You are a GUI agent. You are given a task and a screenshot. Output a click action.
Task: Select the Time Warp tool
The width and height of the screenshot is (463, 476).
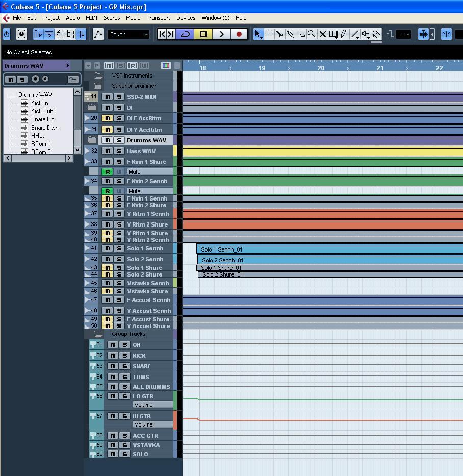[333, 34]
